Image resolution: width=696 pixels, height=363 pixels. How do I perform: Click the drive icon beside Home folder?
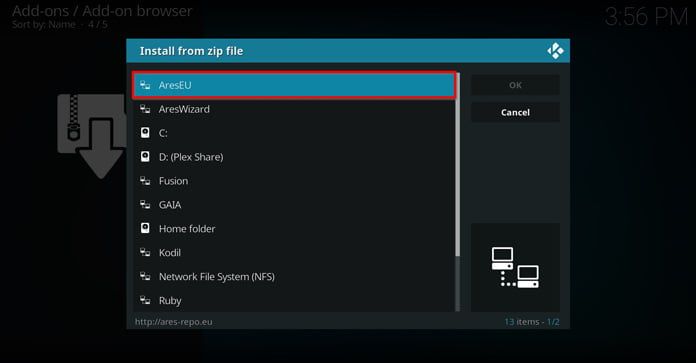(x=145, y=228)
